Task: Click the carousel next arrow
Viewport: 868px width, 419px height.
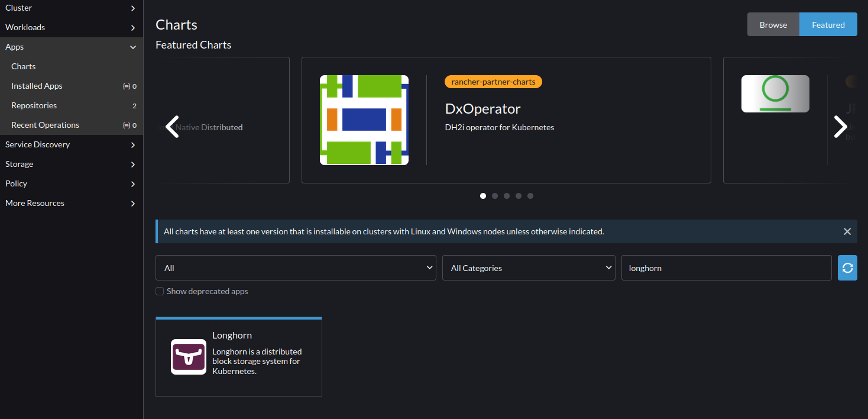Action: click(840, 127)
